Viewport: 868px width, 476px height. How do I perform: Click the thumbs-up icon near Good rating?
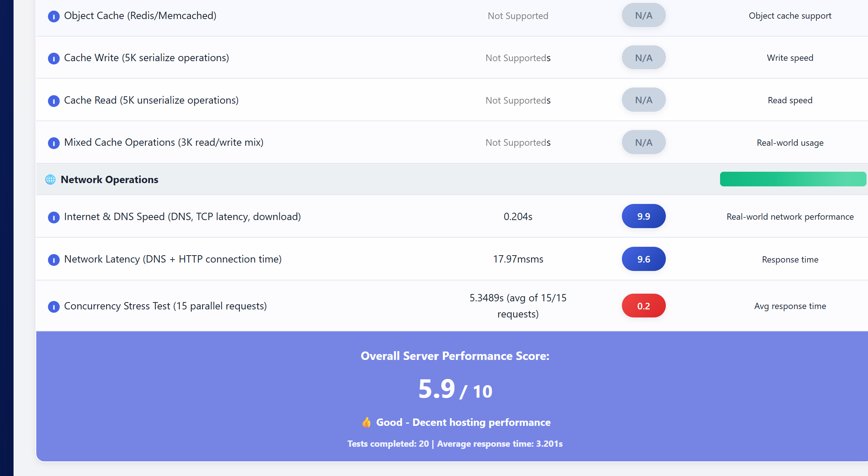click(366, 423)
